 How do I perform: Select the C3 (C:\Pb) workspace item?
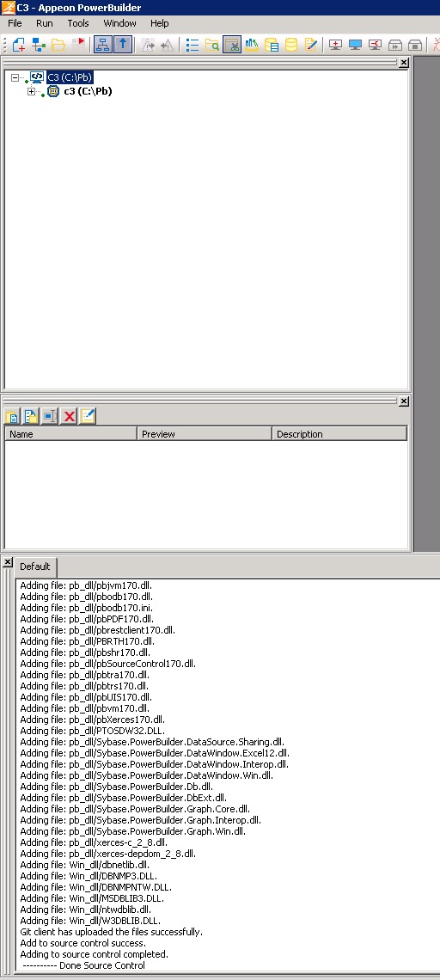coord(70,77)
